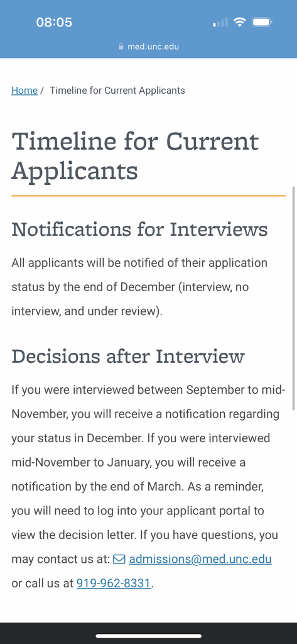
Task: Email admissions@med.unc.edu link
Action: pos(200,559)
